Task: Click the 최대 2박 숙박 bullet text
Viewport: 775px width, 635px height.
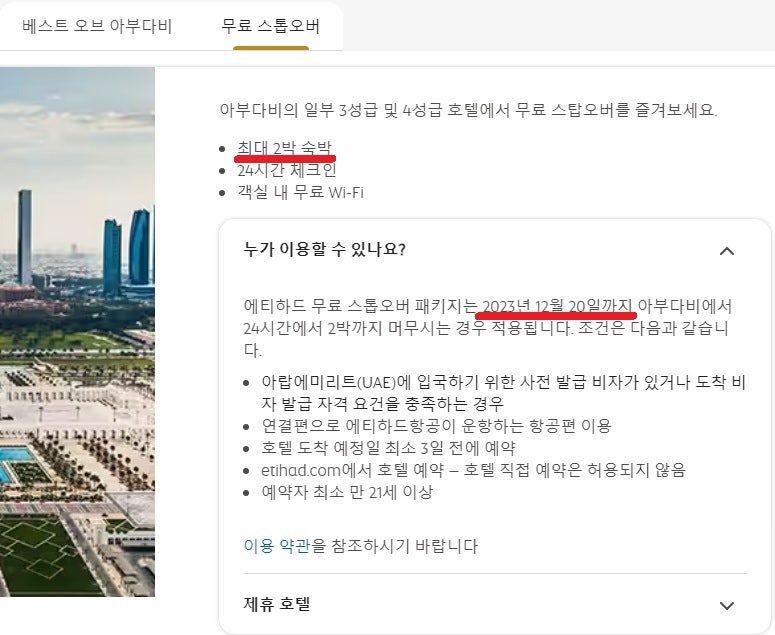Action: (x=284, y=148)
